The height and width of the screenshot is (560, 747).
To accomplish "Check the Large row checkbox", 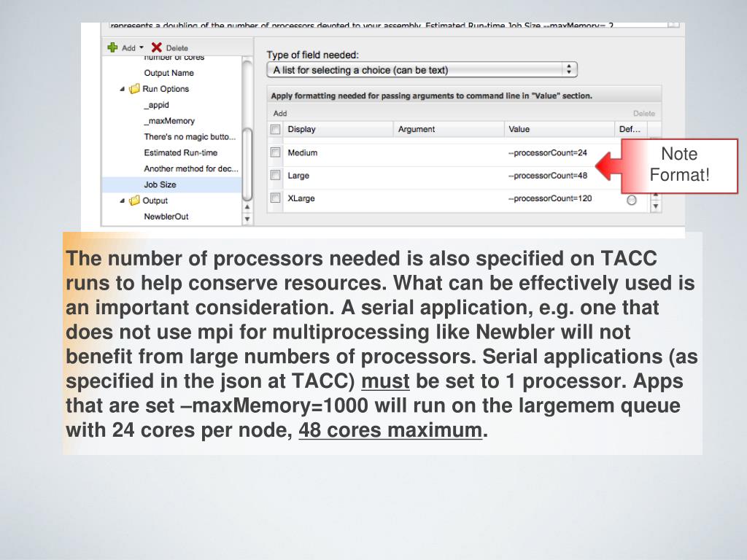I will [275, 175].
